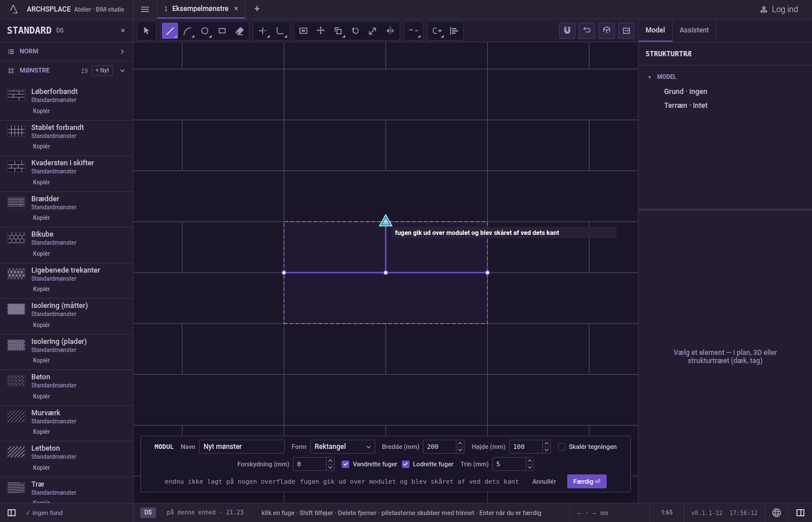This screenshot has height=522, width=812.
Task: Choose the rotate tool
Action: point(356,31)
